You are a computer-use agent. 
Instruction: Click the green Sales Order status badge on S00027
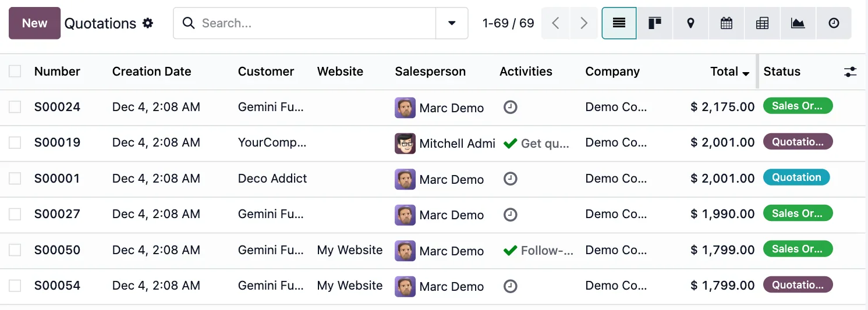tap(798, 213)
